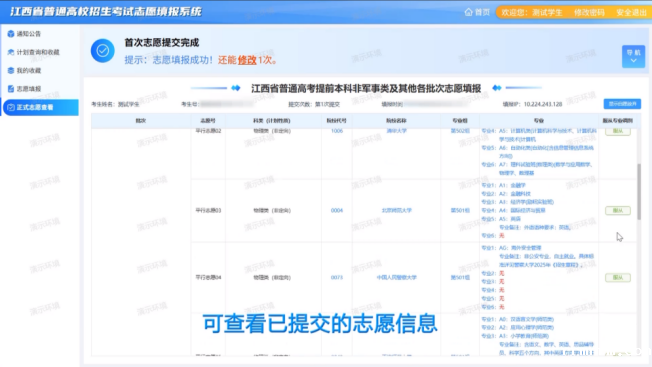Click the 第501组 group for code 0073
652x367 pixels.
460,277
